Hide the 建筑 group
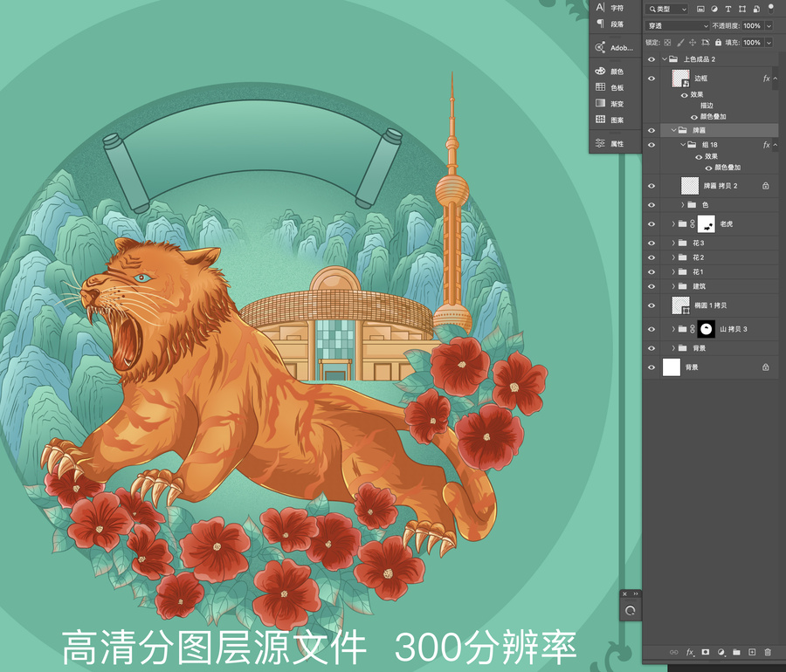 (x=652, y=286)
